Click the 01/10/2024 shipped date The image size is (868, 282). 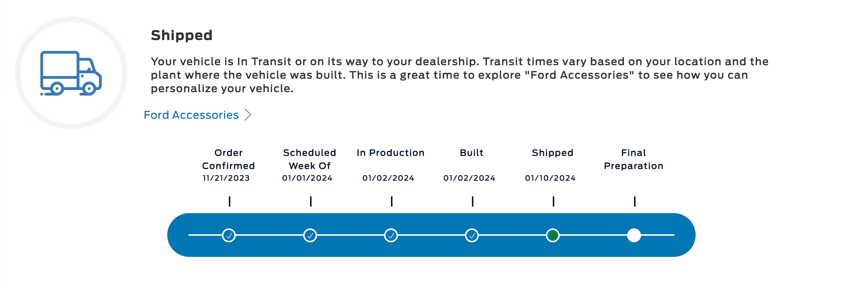click(x=550, y=178)
